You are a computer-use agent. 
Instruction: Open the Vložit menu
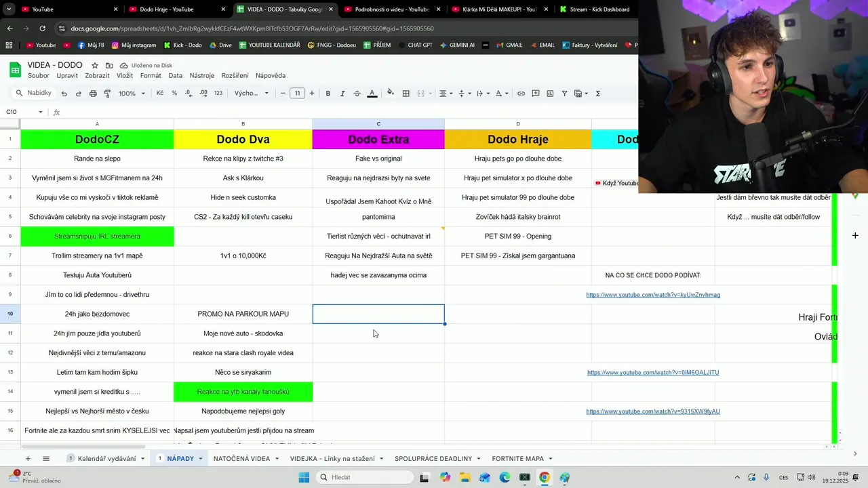pyautogui.click(x=125, y=75)
